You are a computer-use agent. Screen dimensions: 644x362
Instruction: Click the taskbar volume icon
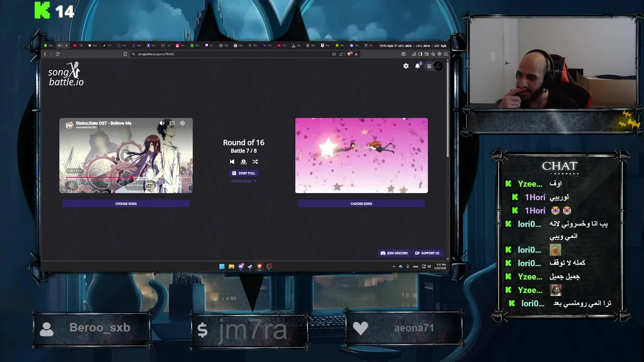point(429,266)
